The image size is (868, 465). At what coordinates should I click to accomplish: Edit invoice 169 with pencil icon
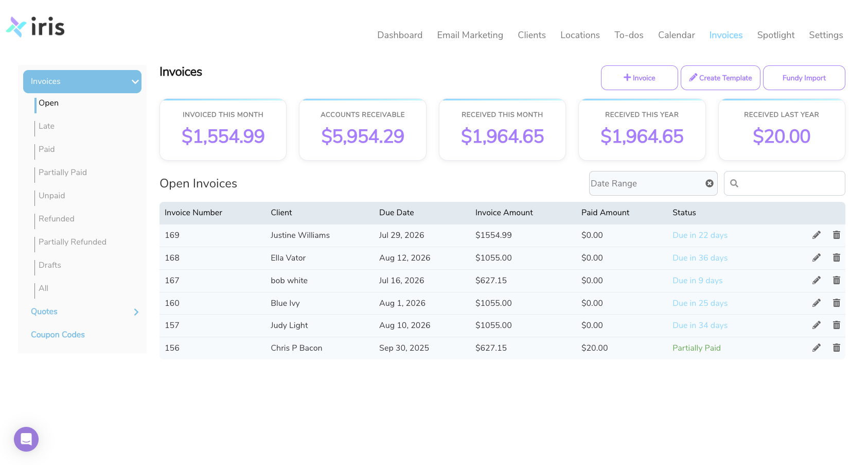(816, 235)
